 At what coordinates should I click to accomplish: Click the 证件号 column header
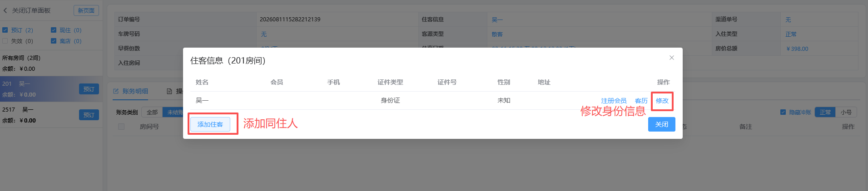(x=447, y=82)
